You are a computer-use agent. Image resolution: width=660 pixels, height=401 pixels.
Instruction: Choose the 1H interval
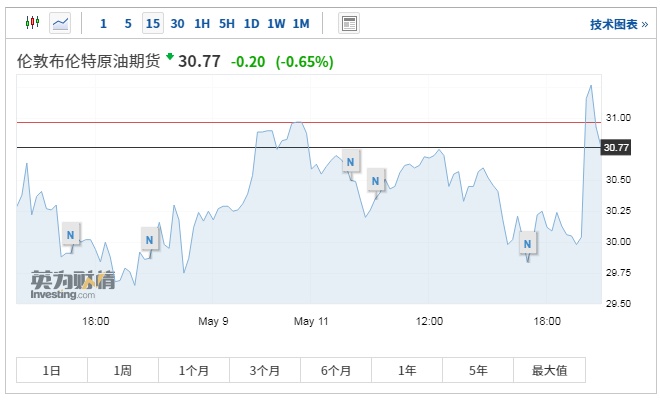[202, 23]
